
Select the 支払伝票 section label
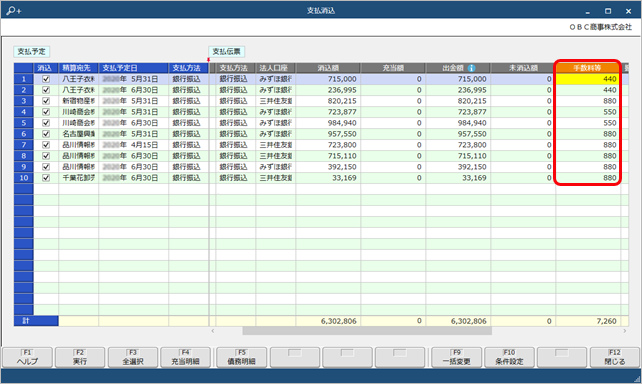[226, 52]
